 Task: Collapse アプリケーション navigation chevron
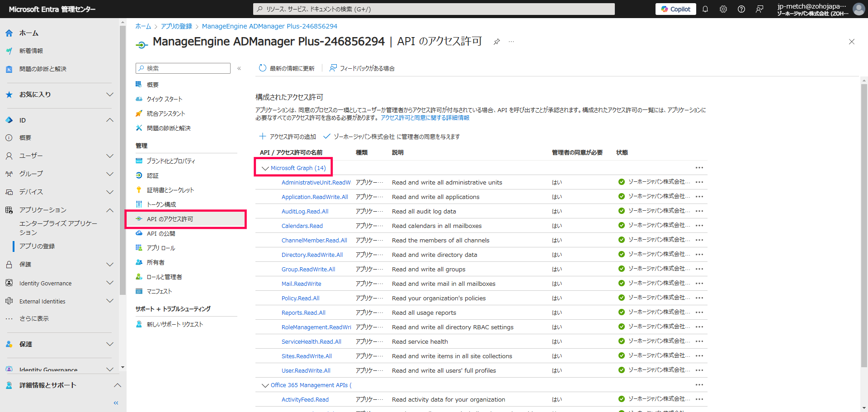(109, 210)
